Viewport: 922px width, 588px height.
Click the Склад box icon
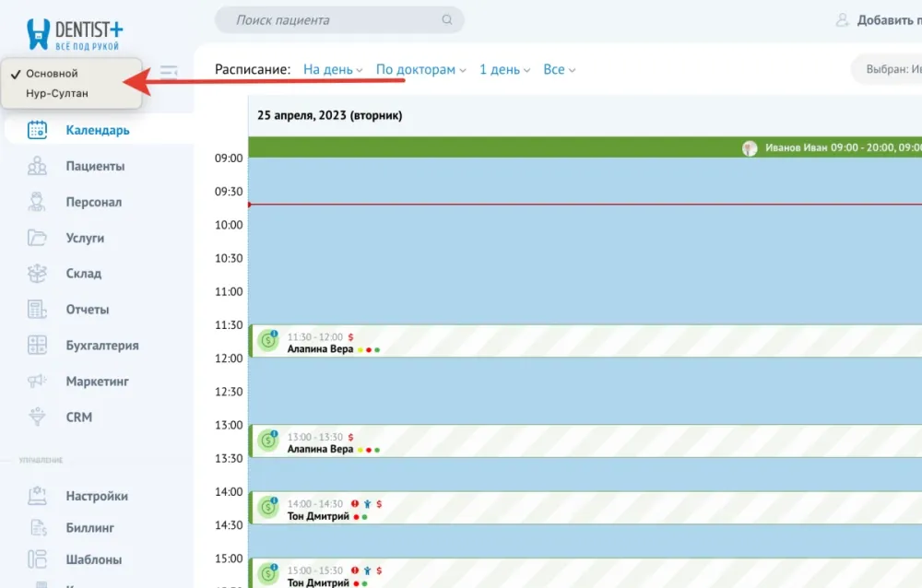coord(37,274)
